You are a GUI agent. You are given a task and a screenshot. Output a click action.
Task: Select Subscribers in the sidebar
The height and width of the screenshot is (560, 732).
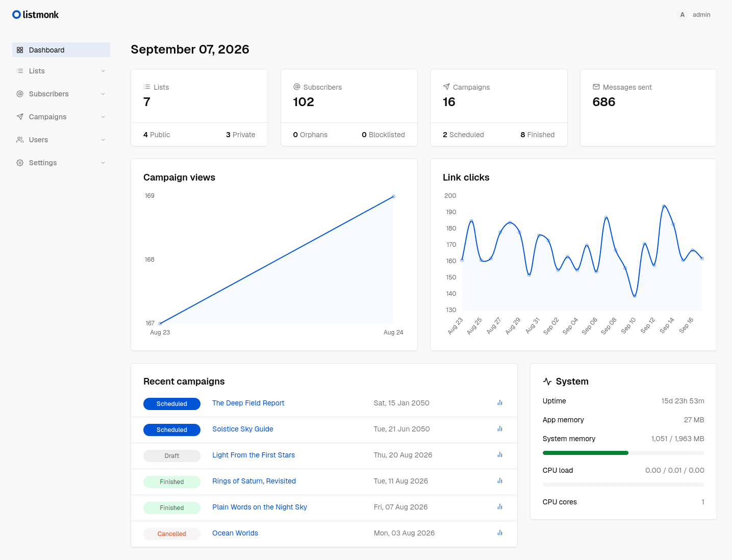tap(61, 94)
